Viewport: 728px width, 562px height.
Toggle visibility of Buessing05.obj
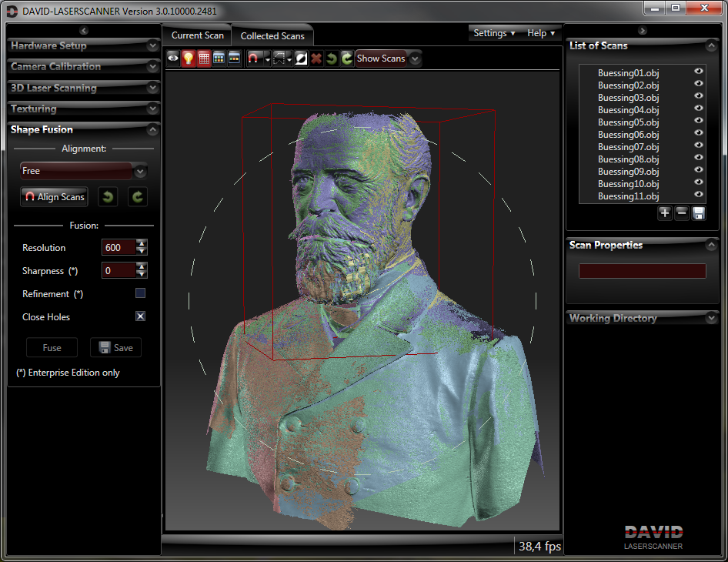click(x=699, y=120)
